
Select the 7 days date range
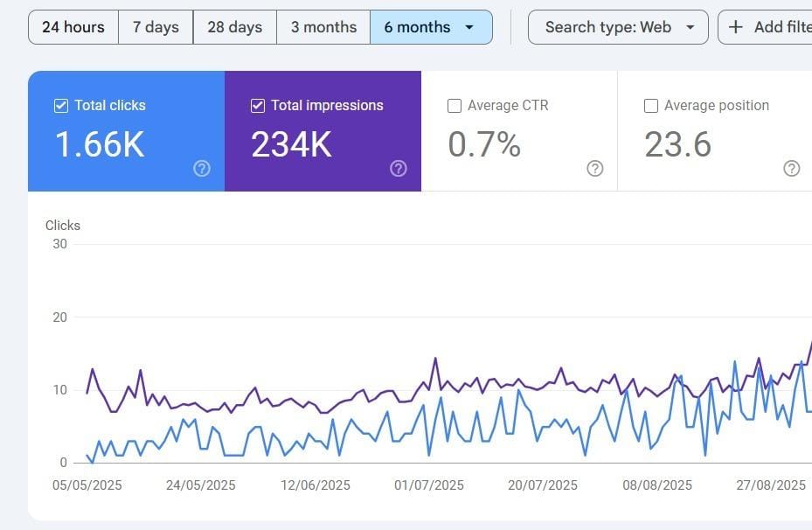tap(156, 27)
